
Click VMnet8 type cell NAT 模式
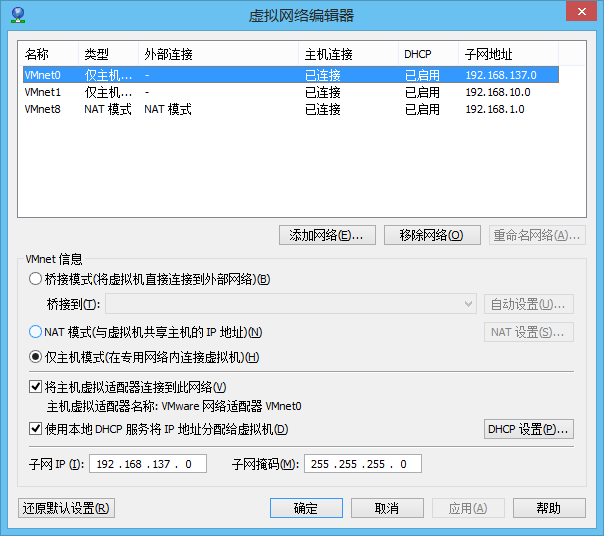(x=108, y=109)
